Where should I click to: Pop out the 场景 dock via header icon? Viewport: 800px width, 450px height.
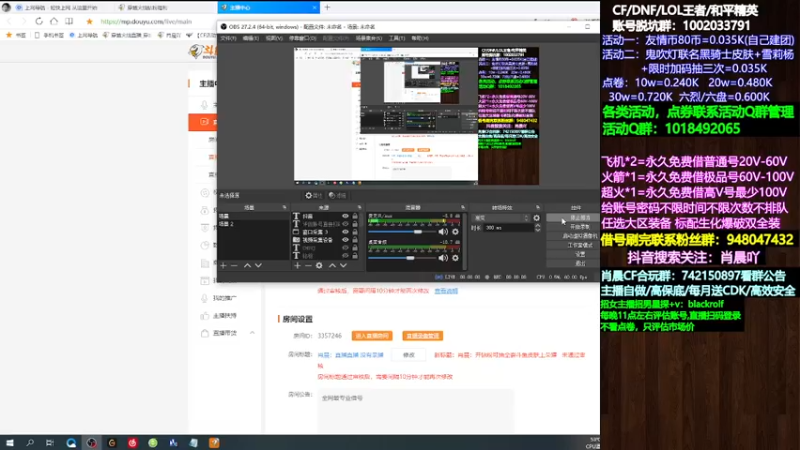click(285, 208)
